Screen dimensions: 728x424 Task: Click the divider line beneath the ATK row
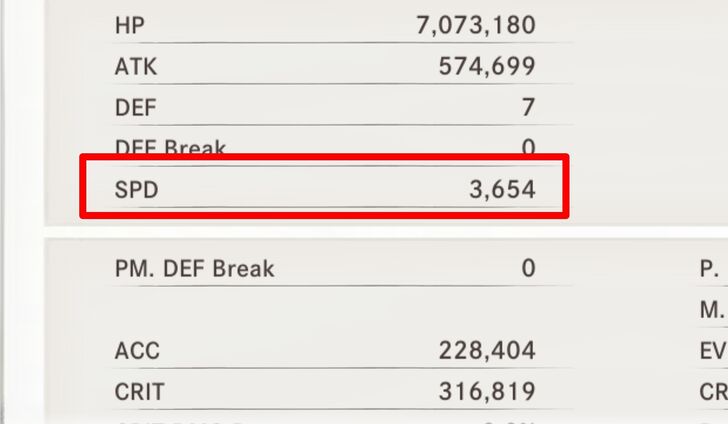(x=340, y=85)
